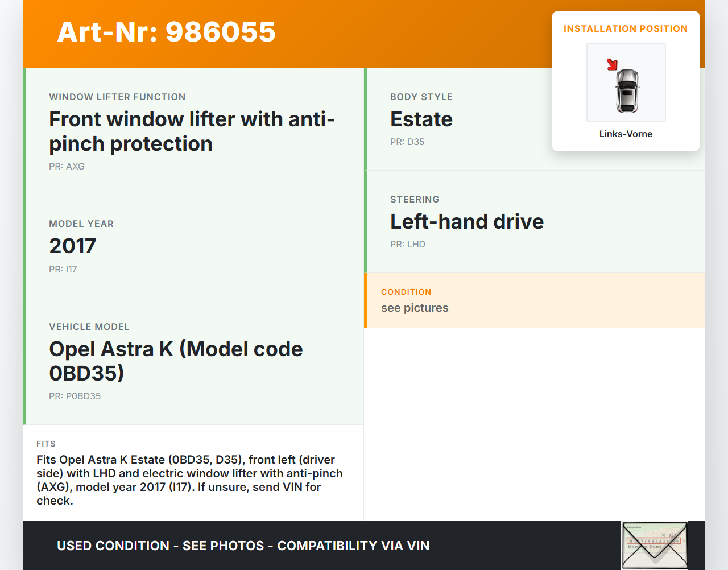Click the Installation Position heading
This screenshot has width=728, height=570.
click(625, 28)
